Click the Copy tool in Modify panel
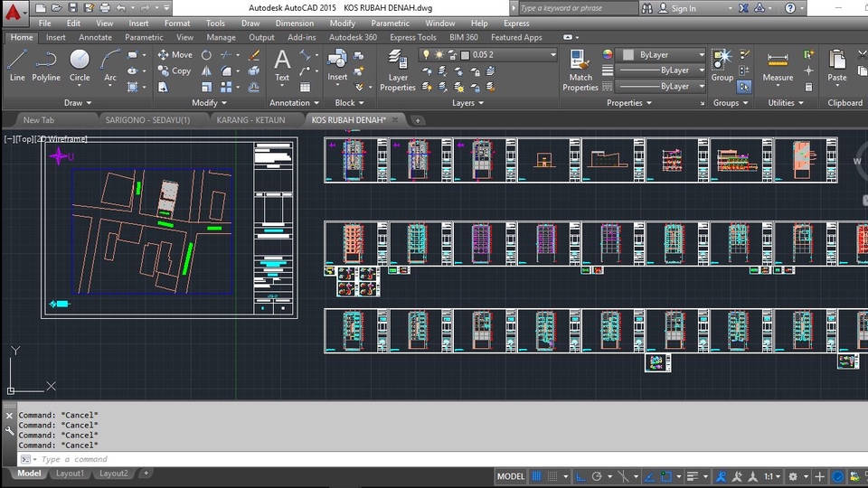Viewport: 868px width, 488px height. 175,70
